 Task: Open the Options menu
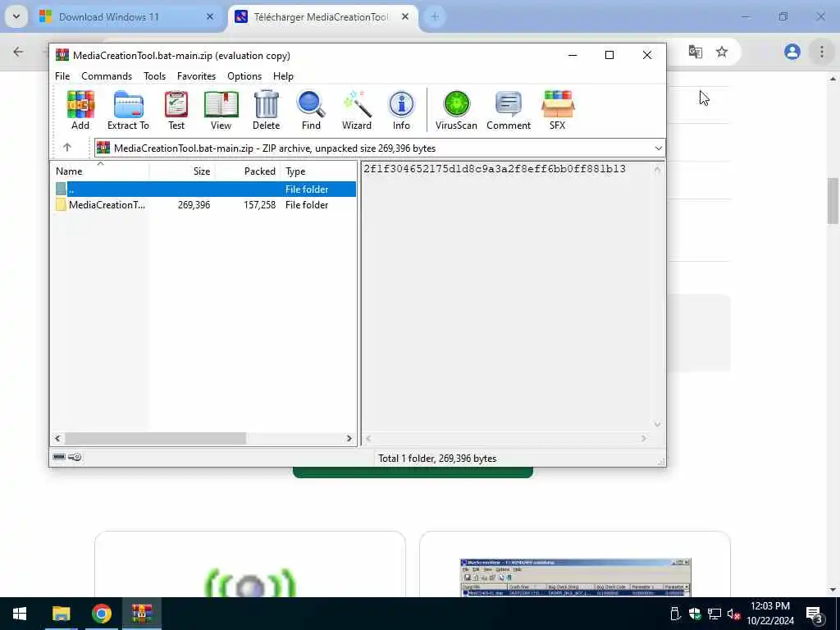coord(244,76)
